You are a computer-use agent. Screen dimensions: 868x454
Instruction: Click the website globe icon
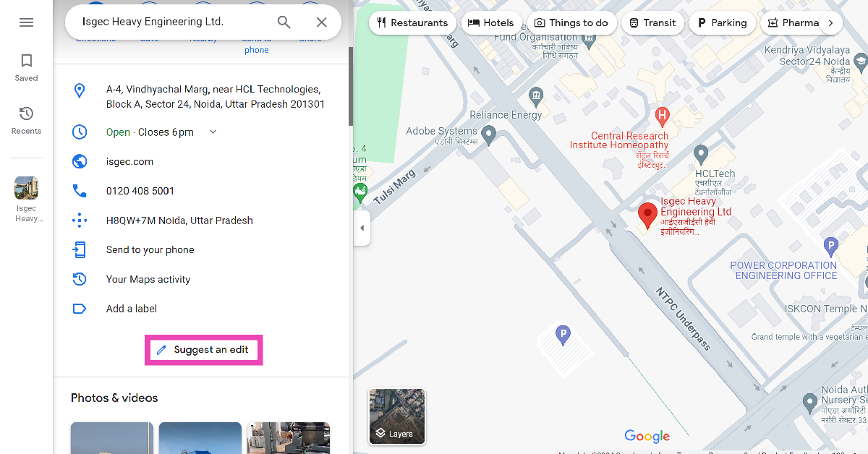pyautogui.click(x=80, y=162)
